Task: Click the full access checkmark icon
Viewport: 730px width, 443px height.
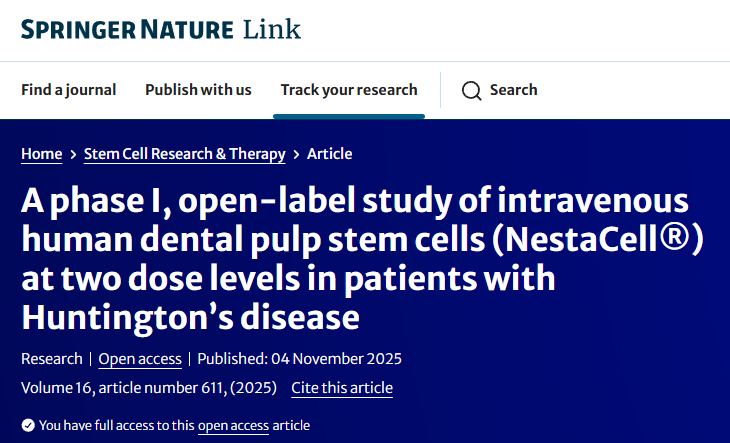Action: [x=28, y=425]
